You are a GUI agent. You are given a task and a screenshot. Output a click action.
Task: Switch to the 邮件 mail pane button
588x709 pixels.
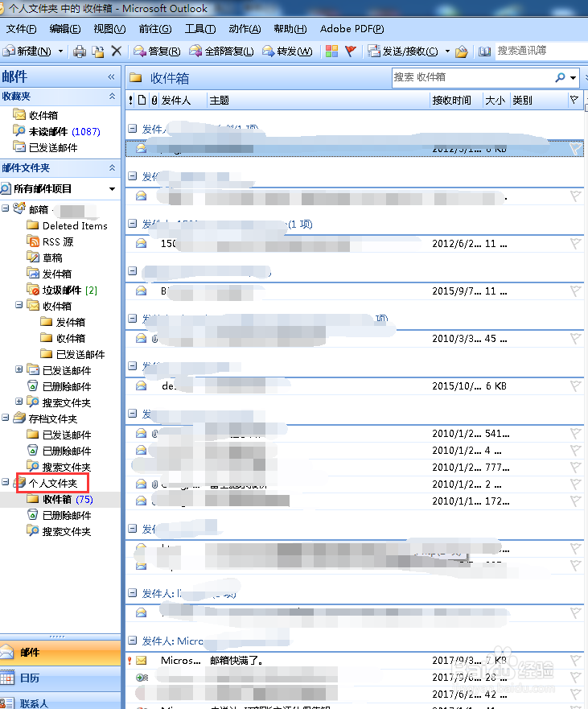tap(60, 653)
